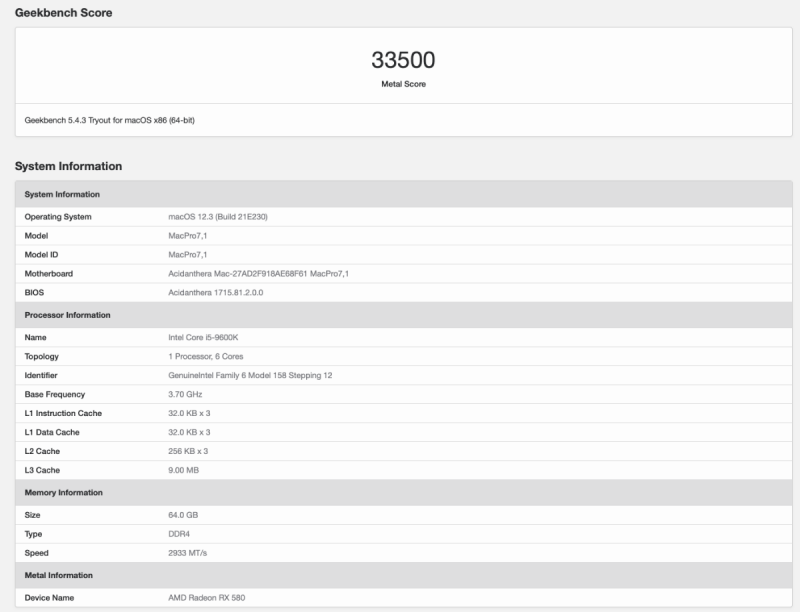Select the 'Model' row label

click(36, 236)
